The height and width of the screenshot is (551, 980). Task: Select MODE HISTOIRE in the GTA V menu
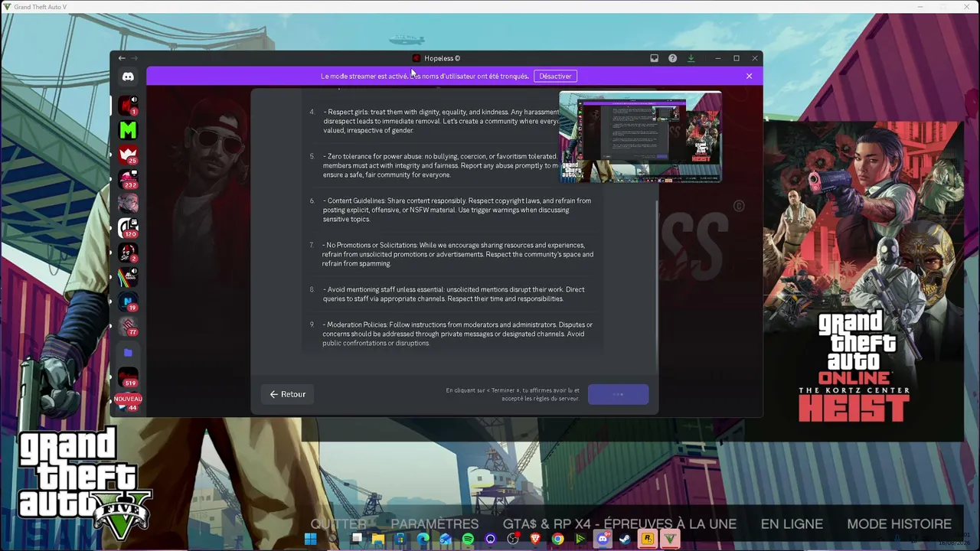coord(899,524)
